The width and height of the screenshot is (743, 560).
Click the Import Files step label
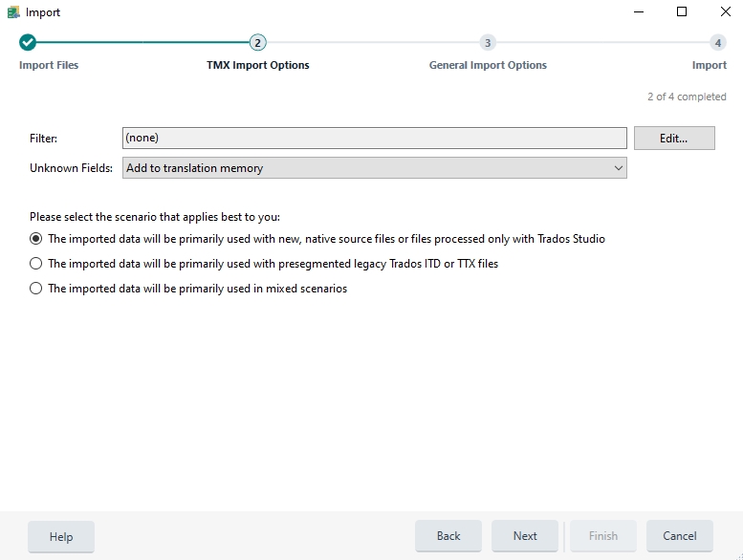(49, 65)
